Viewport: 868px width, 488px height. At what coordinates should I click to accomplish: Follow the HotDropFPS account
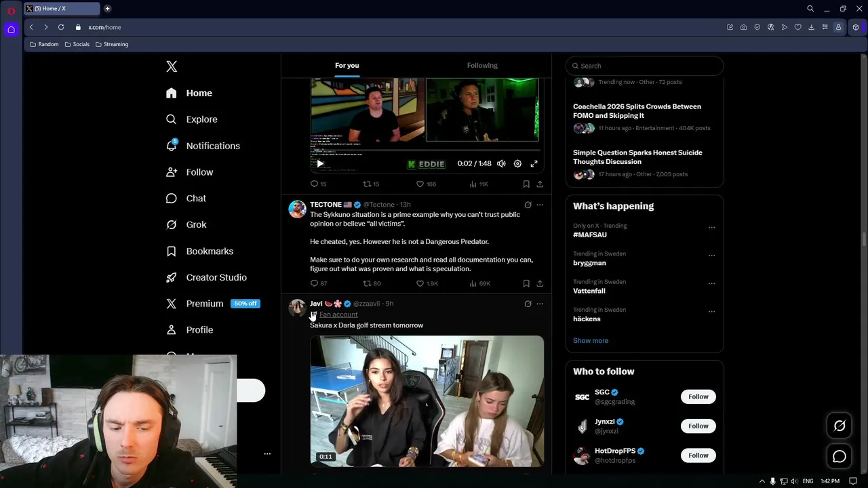coord(698,455)
